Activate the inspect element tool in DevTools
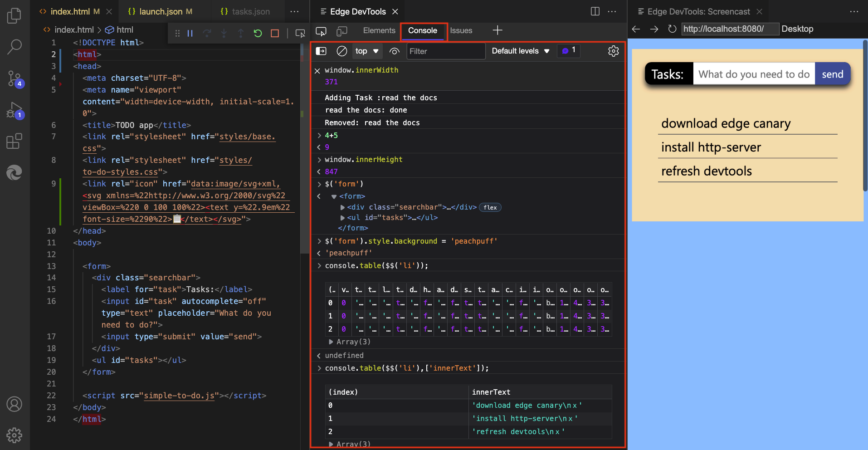 321,31
